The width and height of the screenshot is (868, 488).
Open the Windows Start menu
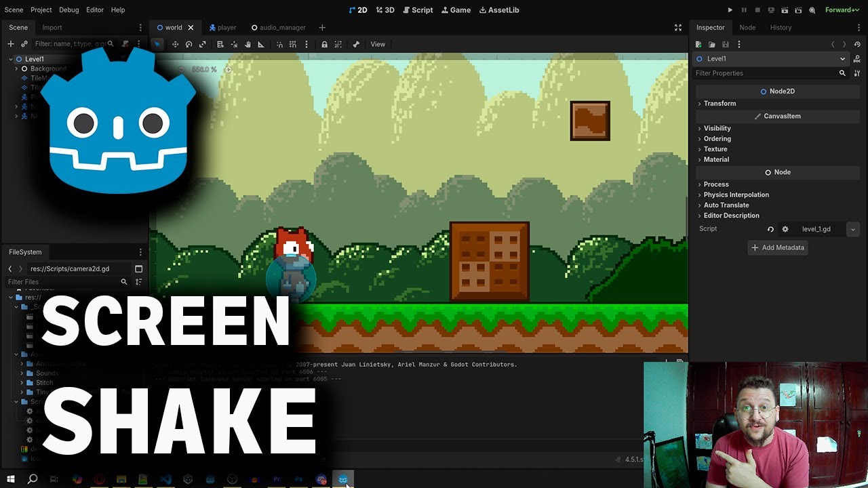coord(11,479)
